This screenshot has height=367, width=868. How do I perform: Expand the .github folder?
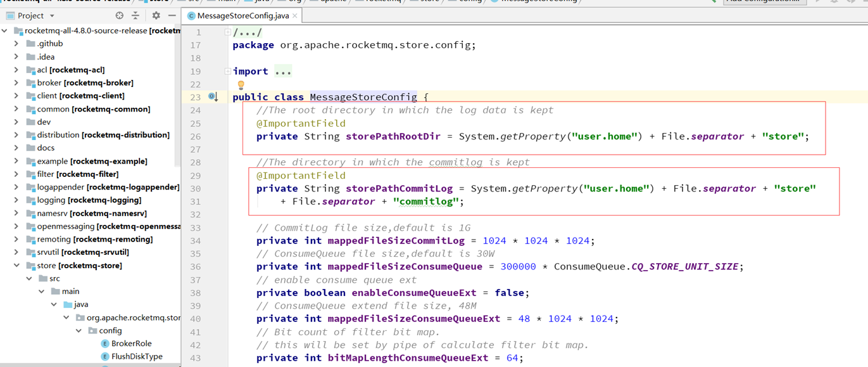point(16,44)
